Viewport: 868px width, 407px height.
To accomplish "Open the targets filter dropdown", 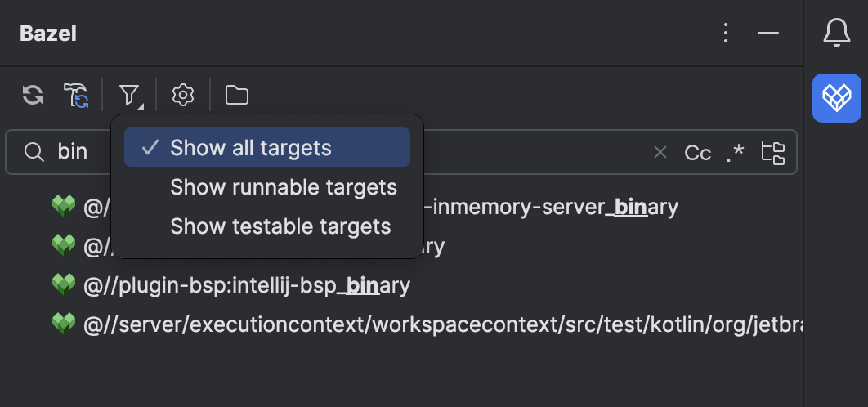I will 130,96.
